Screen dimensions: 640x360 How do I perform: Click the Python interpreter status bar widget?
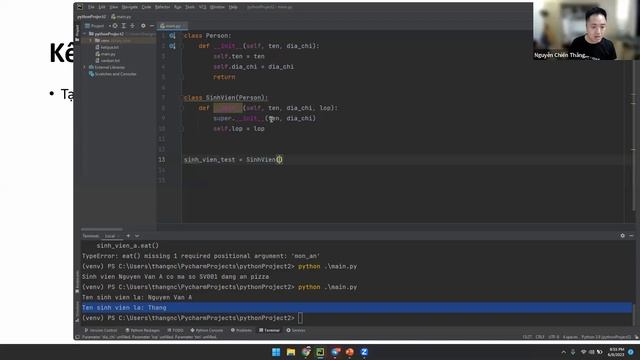pos(606,337)
